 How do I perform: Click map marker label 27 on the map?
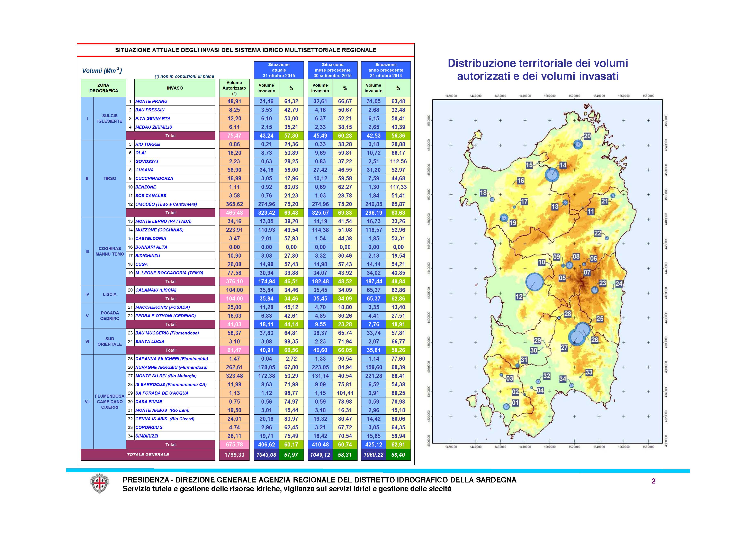pos(564,348)
